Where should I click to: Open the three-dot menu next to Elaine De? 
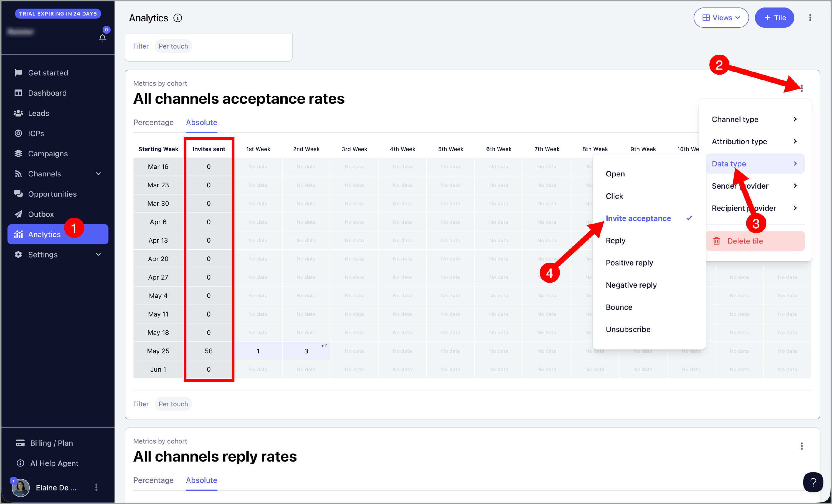point(96,487)
